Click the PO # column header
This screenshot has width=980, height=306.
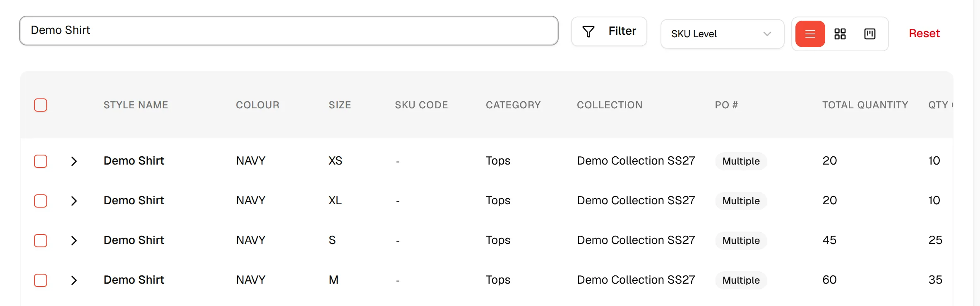[x=726, y=105]
